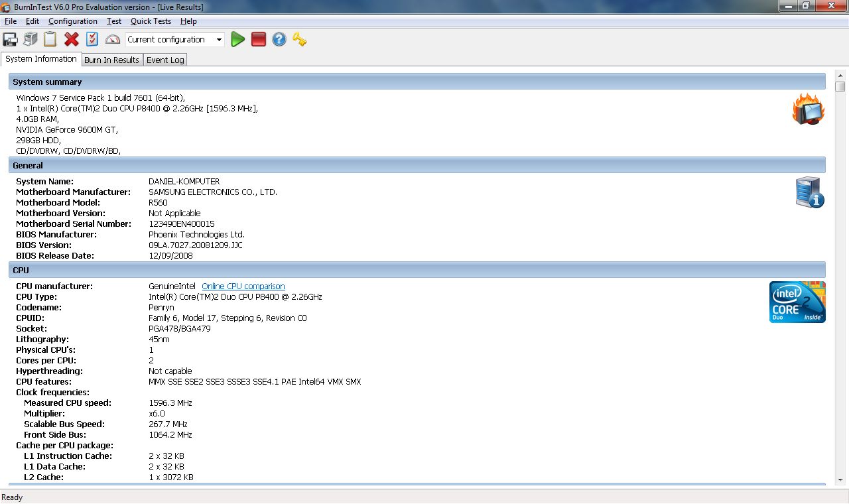Viewport: 849px width, 504px height.
Task: Switch to the Burn In Results tab
Action: click(x=111, y=60)
